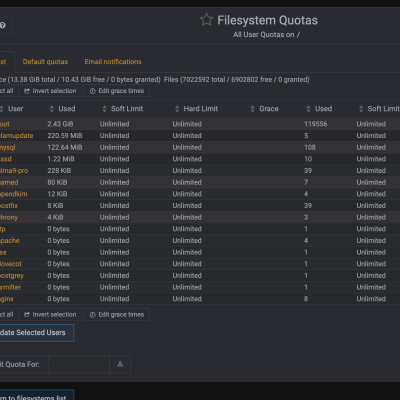Screen dimensions: 400x400
Task: Click the 119556 files used value
Action: (x=315, y=124)
